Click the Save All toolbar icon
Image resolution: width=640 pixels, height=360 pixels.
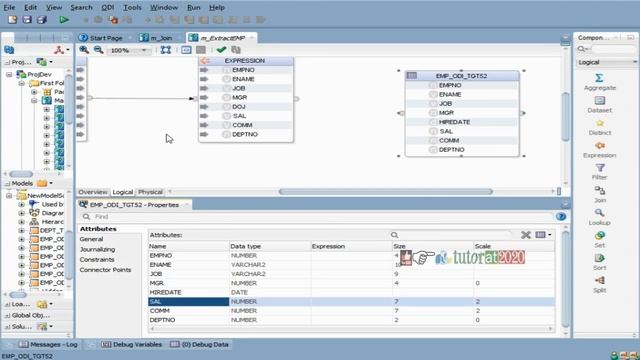tap(42, 20)
